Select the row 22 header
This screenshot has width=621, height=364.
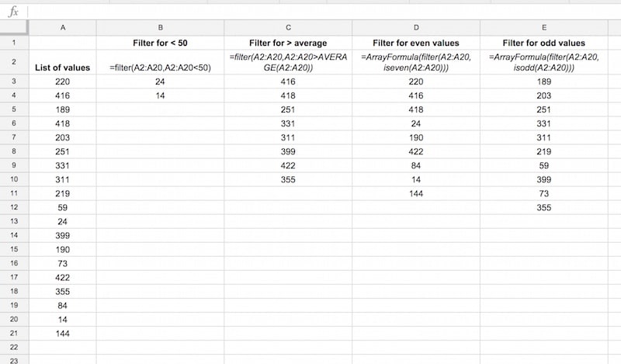(13, 347)
